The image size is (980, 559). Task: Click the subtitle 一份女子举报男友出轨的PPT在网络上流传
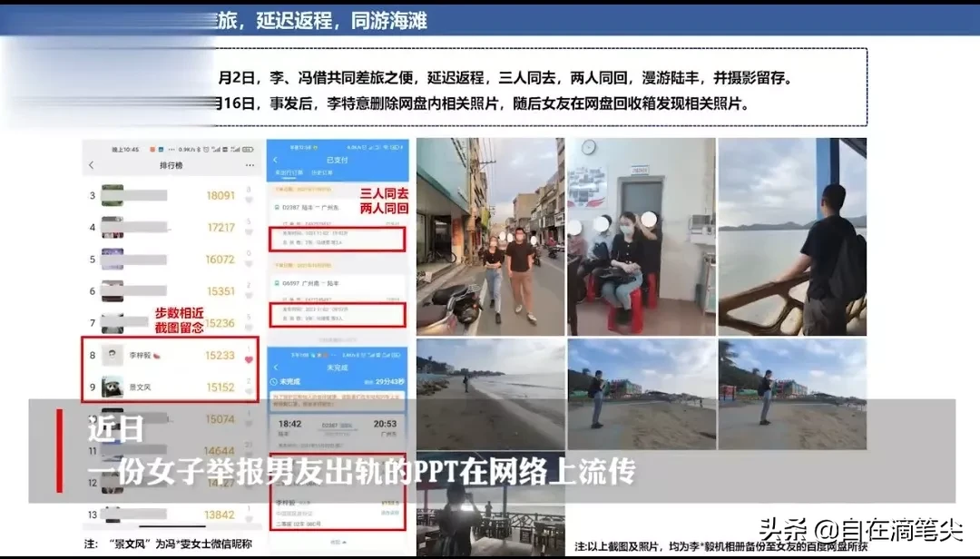coord(361,471)
